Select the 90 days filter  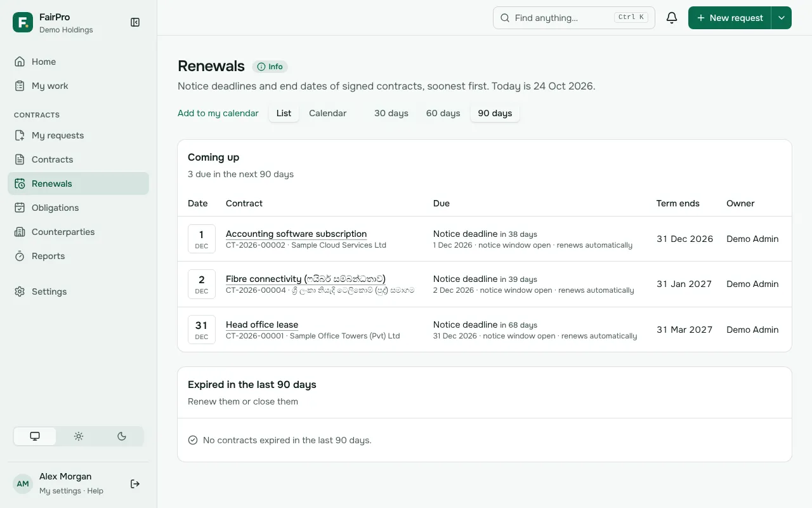point(495,113)
